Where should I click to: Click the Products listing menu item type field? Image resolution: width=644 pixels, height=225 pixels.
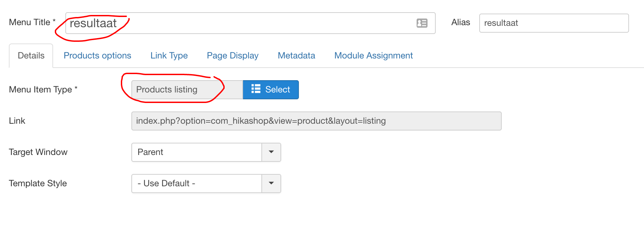tap(187, 90)
